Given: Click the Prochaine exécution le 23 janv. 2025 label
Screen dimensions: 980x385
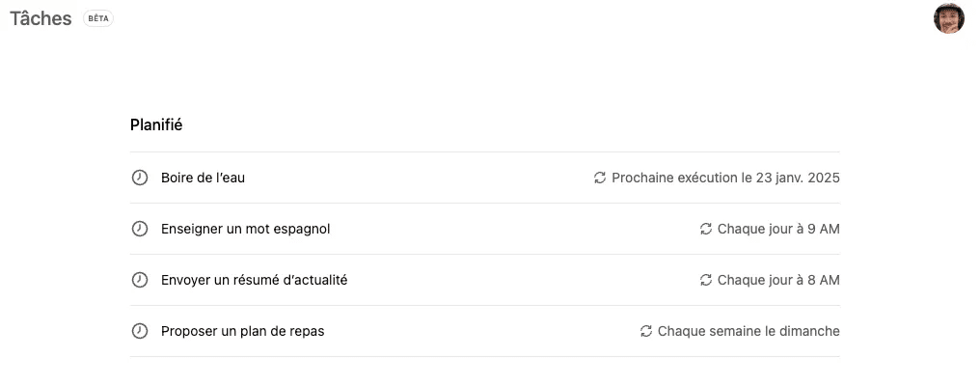Looking at the screenshot, I should coord(725,179).
